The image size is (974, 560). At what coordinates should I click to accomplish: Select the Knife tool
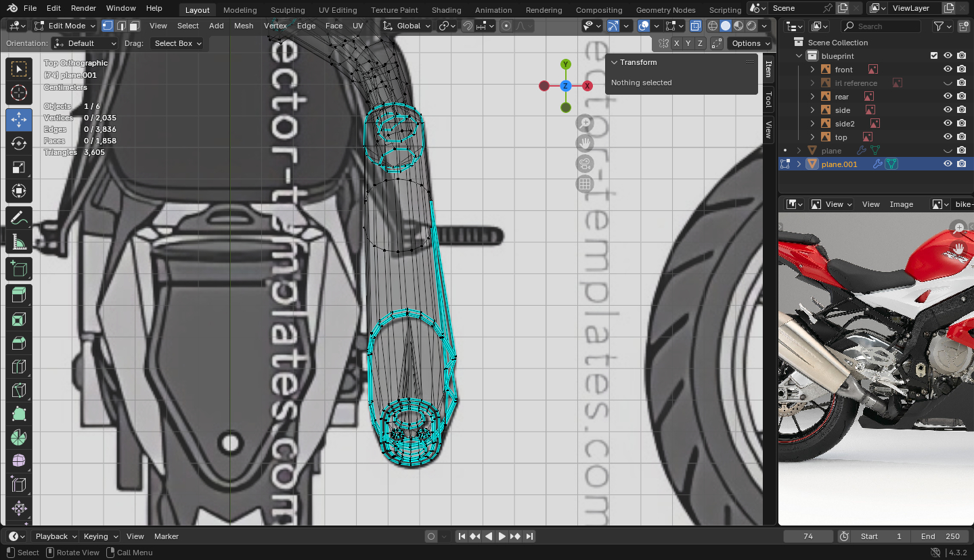pyautogui.click(x=19, y=391)
